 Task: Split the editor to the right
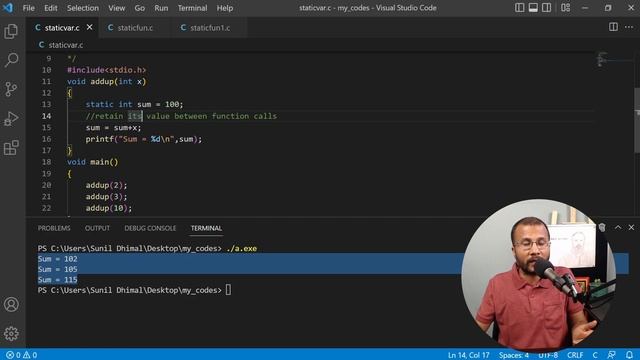(613, 27)
